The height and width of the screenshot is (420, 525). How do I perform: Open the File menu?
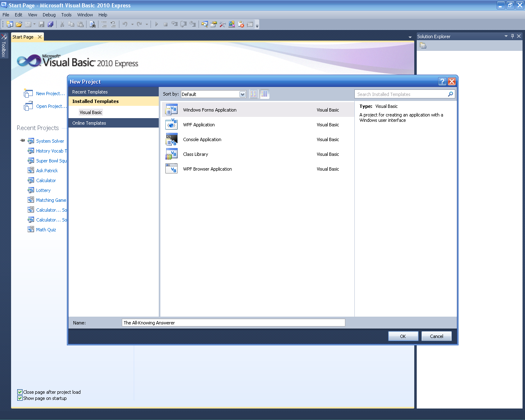coord(6,15)
